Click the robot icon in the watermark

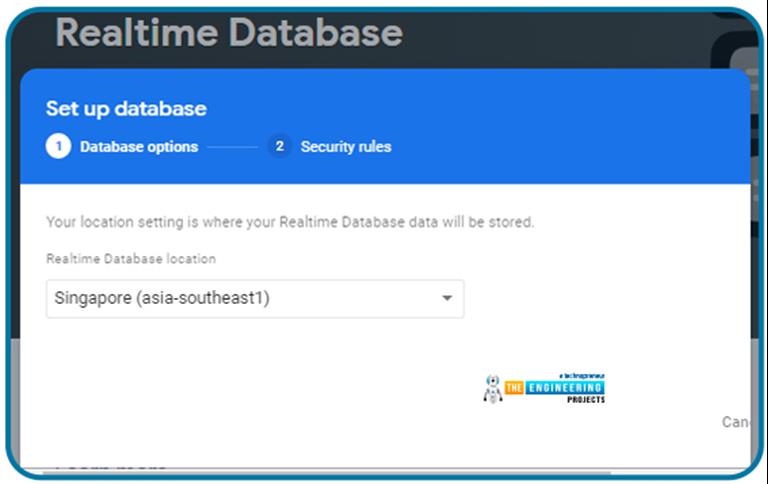[x=492, y=389]
